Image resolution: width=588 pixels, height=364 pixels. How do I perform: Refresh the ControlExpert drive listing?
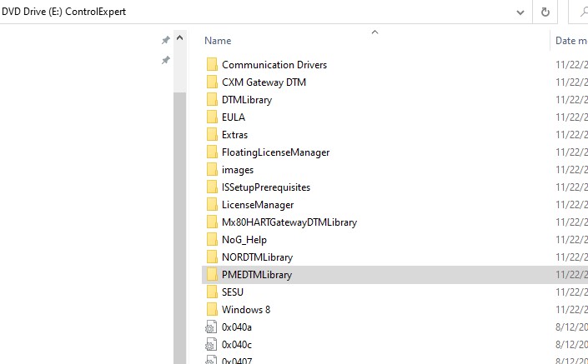point(545,12)
